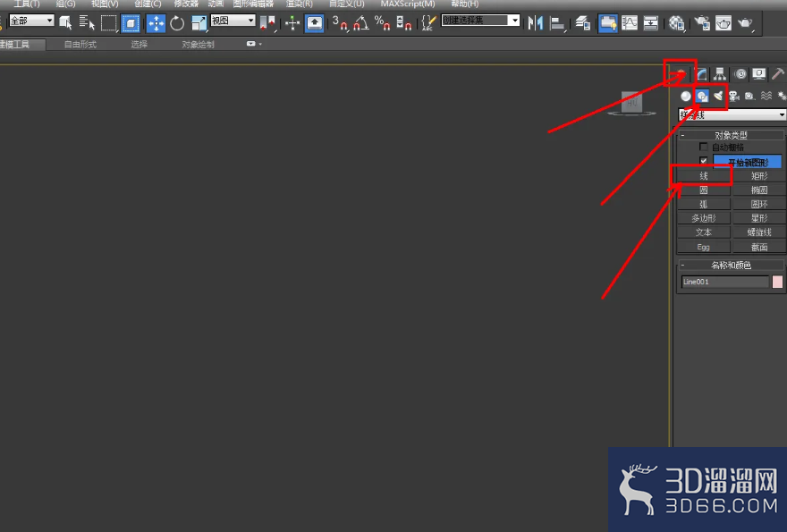This screenshot has height=532, width=787.
Task: Switch to the Motion command panel tab
Action: [740, 74]
